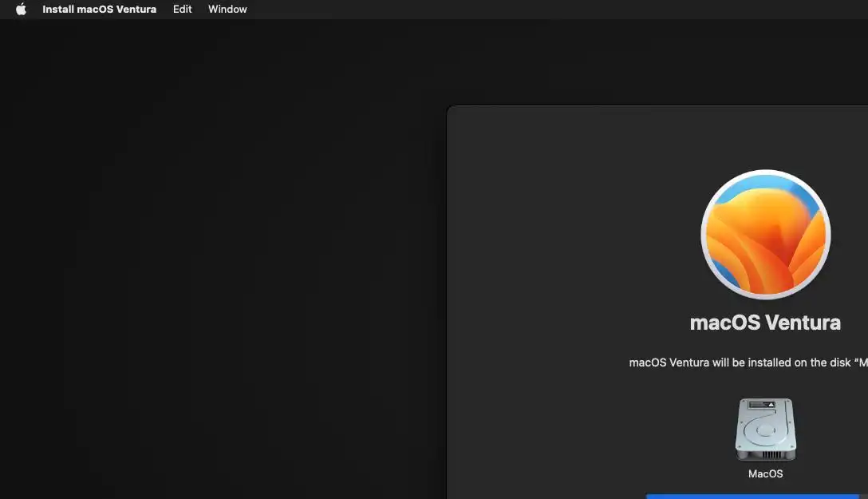Open the Window menu
Screen dimensions: 868x499
click(x=227, y=9)
